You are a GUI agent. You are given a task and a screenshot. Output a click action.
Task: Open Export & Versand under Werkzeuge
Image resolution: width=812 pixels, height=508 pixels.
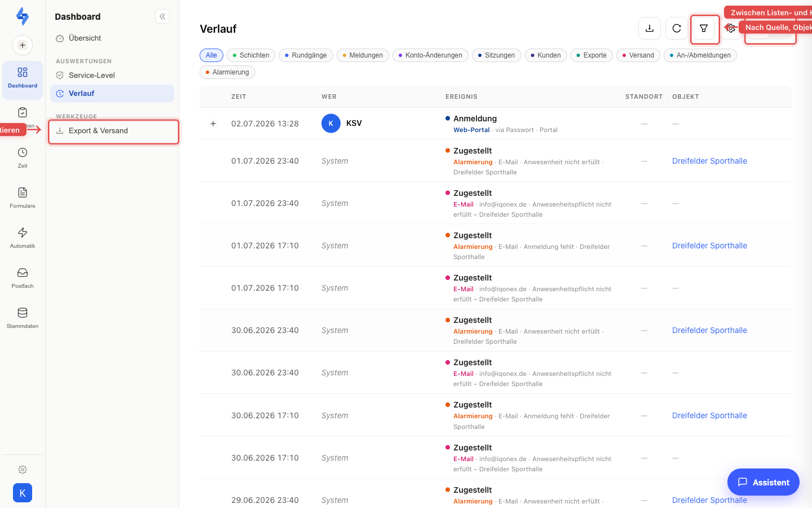tap(112, 131)
